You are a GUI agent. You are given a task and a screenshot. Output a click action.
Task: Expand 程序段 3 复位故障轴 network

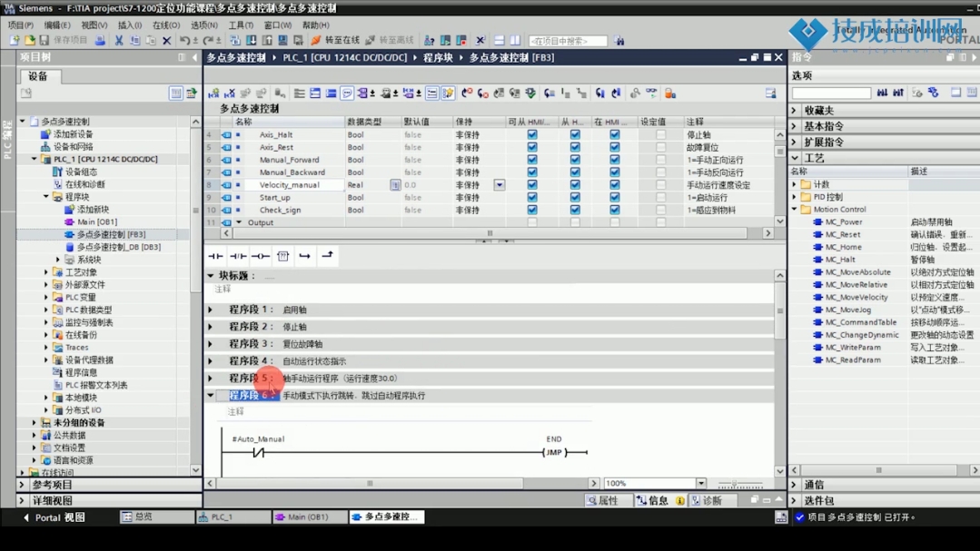pos(211,344)
